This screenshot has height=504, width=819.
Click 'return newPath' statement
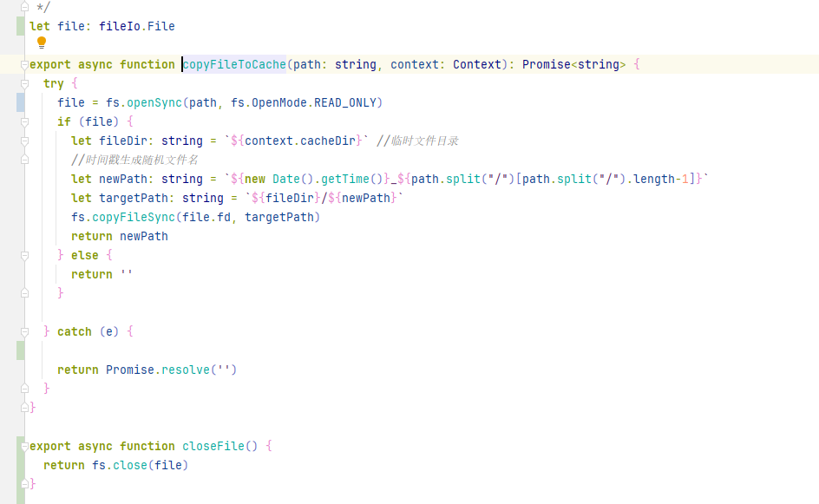point(120,237)
